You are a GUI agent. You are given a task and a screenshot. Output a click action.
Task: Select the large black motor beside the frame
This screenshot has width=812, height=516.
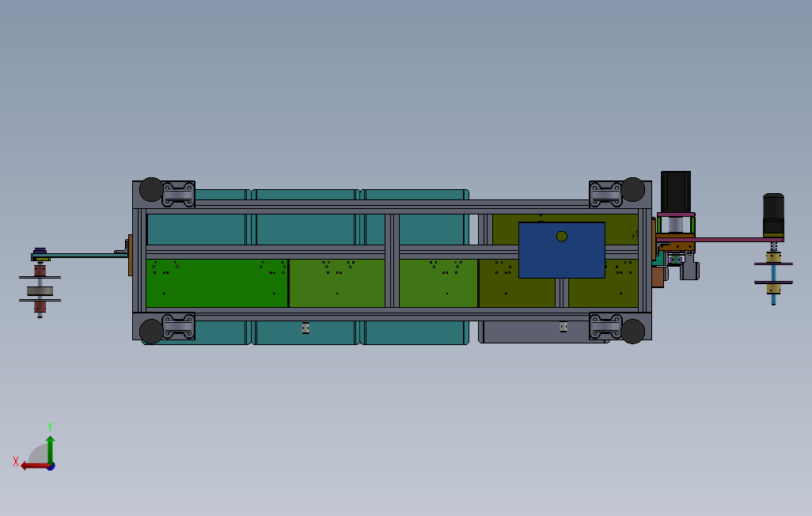(676, 192)
